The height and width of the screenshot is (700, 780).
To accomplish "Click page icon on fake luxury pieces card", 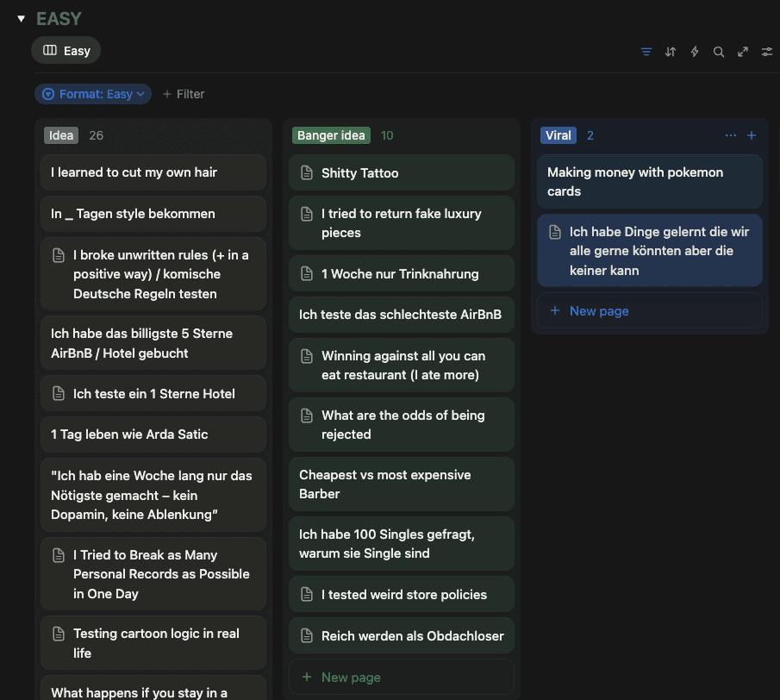I will [x=307, y=214].
